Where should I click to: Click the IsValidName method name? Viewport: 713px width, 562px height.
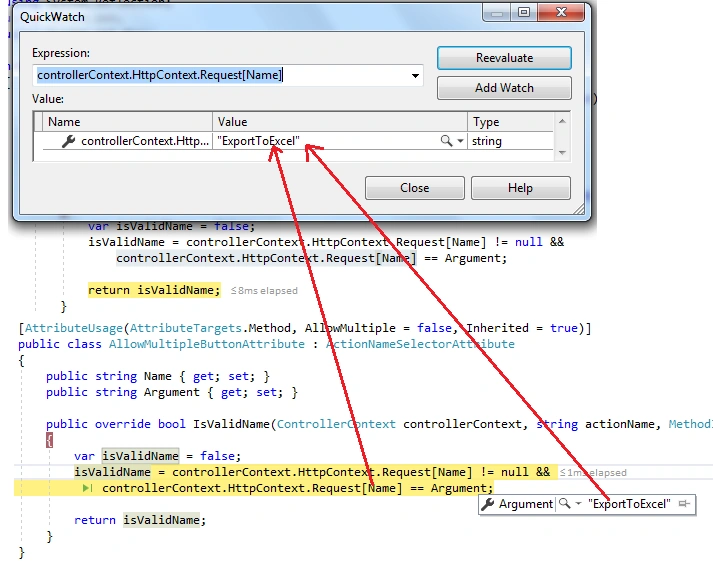click(x=231, y=424)
